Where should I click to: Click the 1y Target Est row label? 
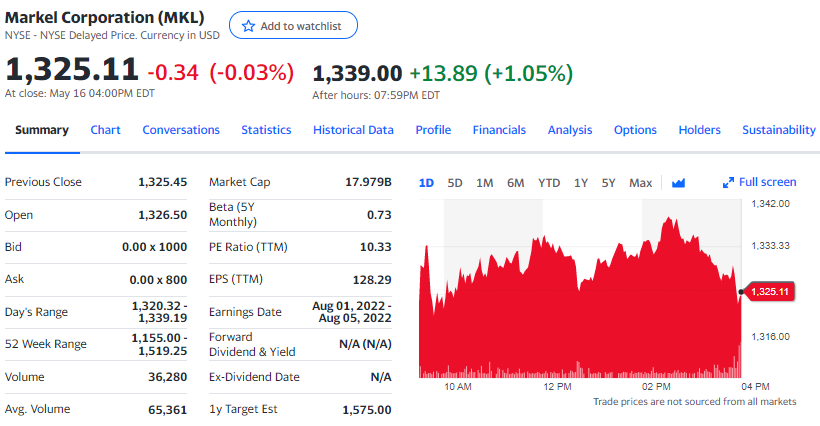tap(244, 409)
